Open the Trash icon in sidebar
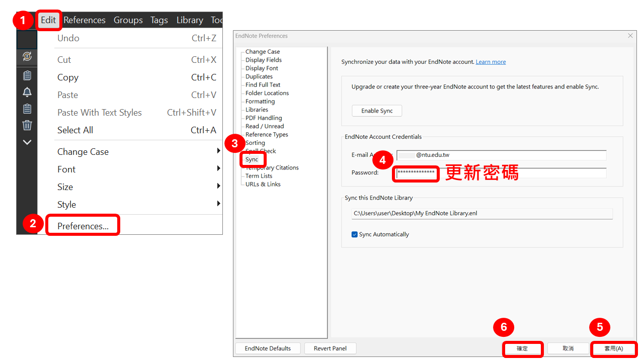 point(27,125)
